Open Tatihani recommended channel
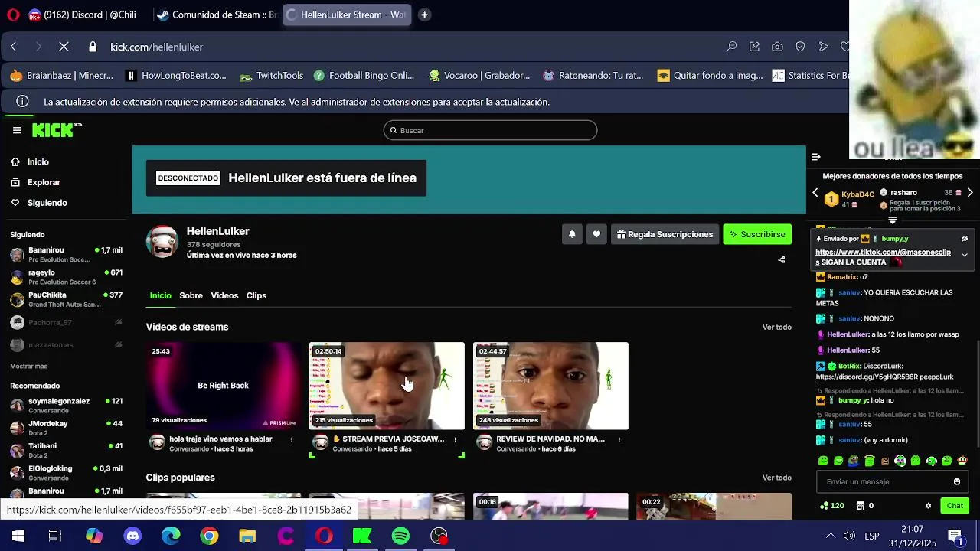 coord(66,450)
